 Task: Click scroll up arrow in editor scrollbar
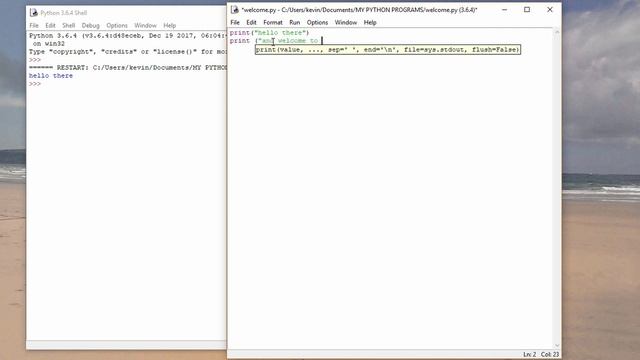click(557, 32)
